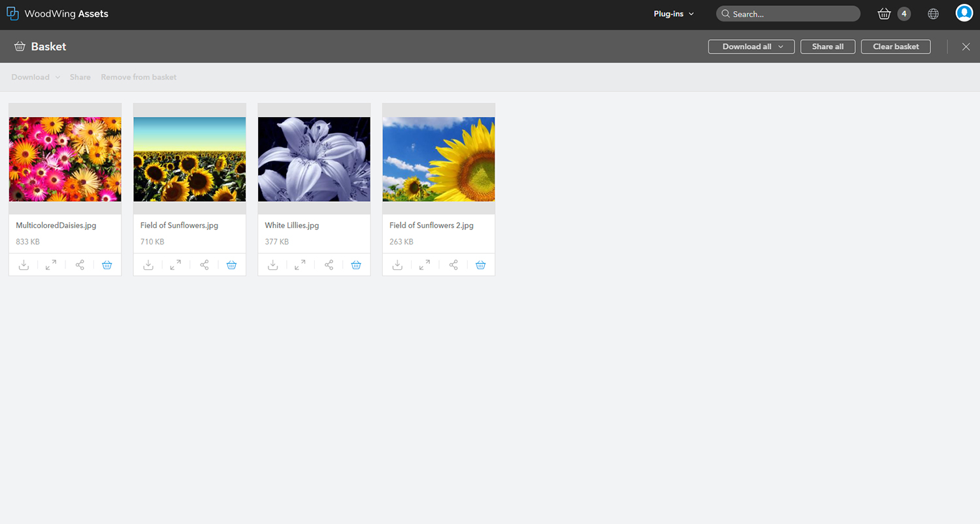The image size is (980, 524).
Task: Share White Lillies.jpg with share icon
Action: tap(329, 265)
